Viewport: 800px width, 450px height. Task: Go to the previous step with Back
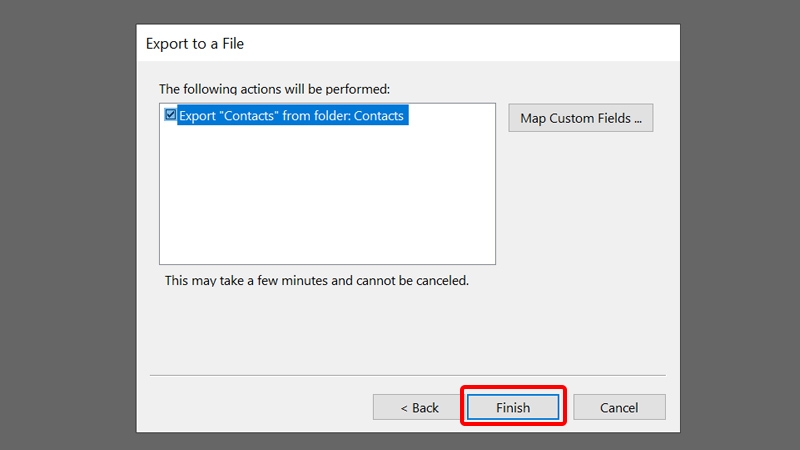coord(419,407)
